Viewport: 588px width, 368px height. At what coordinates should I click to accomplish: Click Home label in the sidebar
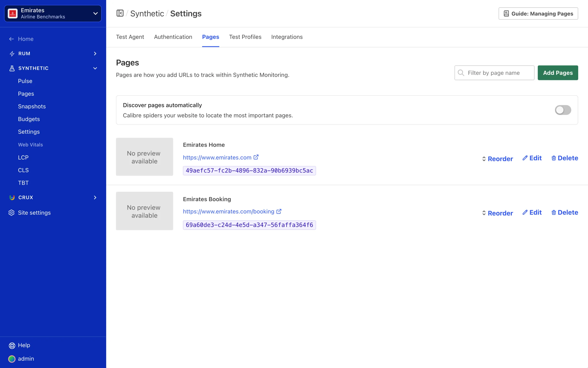(25, 39)
